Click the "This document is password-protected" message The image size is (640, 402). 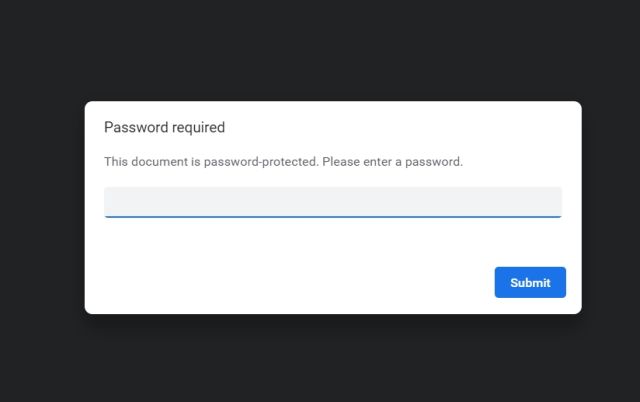point(210,161)
